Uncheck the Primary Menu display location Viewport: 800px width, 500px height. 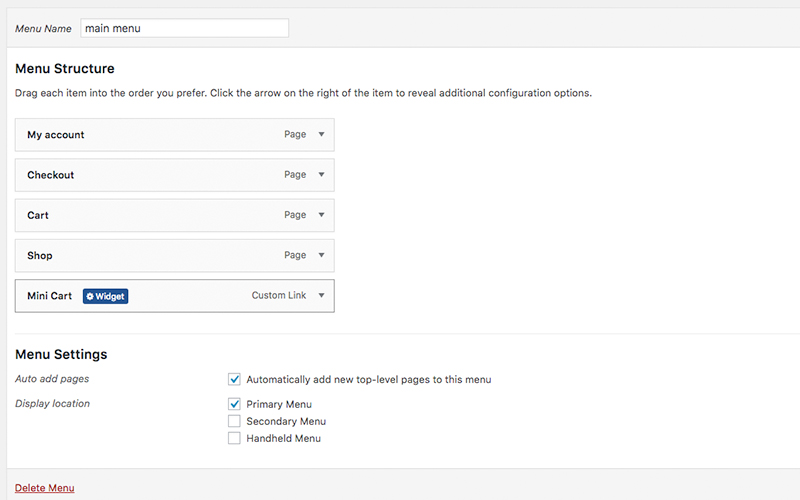coord(234,404)
